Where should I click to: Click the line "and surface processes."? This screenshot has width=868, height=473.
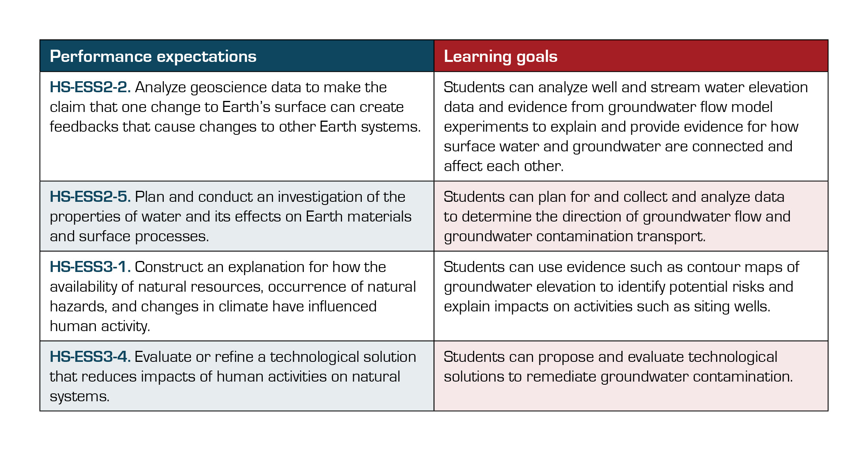(129, 236)
